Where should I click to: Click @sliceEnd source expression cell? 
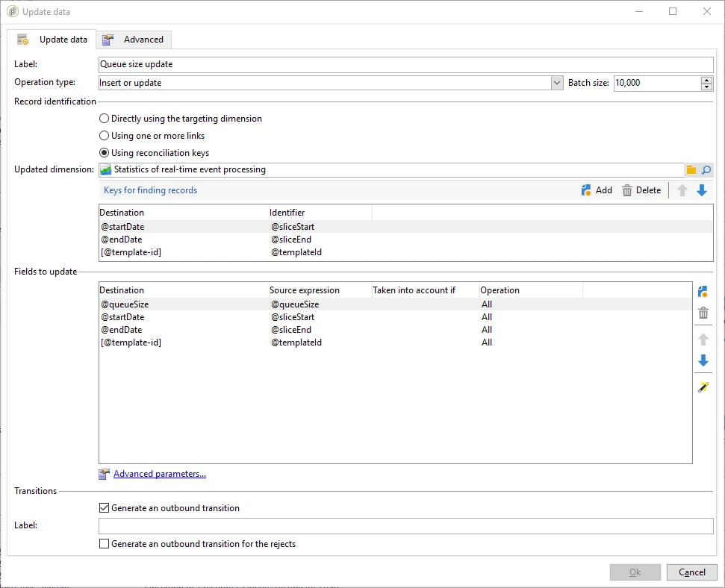(291, 330)
